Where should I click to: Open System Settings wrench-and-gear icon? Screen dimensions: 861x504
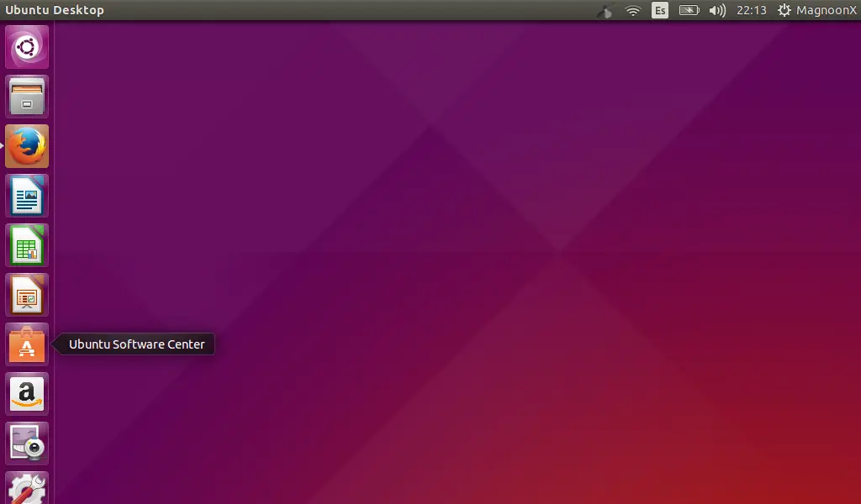27,488
